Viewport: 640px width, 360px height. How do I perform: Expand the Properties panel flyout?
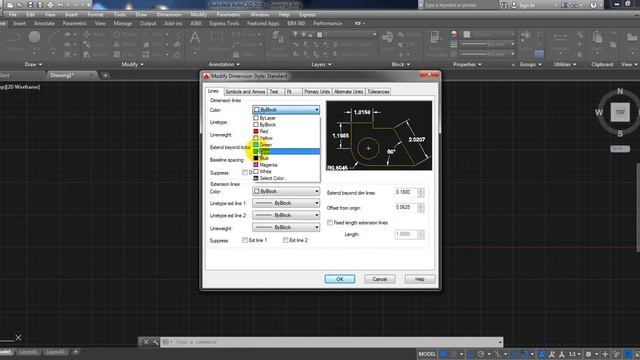click(x=467, y=64)
